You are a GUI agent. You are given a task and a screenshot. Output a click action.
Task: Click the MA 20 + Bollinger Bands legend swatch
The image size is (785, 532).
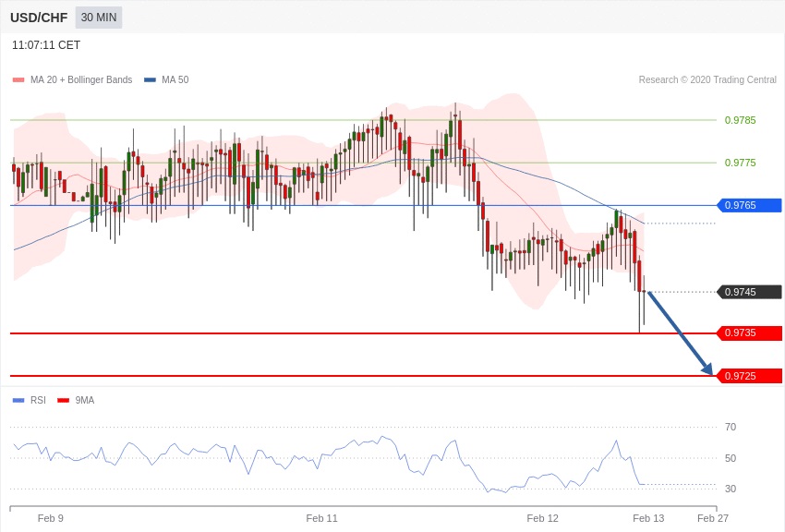pos(18,80)
